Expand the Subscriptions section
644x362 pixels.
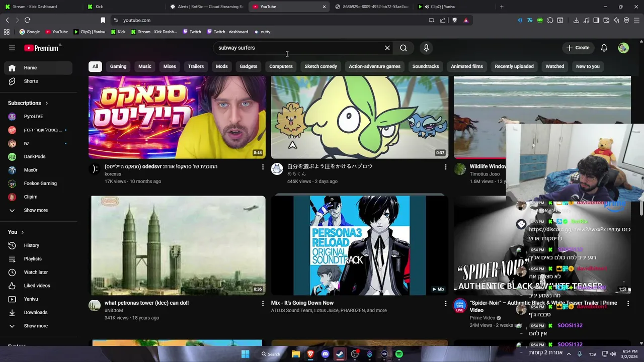pyautogui.click(x=28, y=103)
